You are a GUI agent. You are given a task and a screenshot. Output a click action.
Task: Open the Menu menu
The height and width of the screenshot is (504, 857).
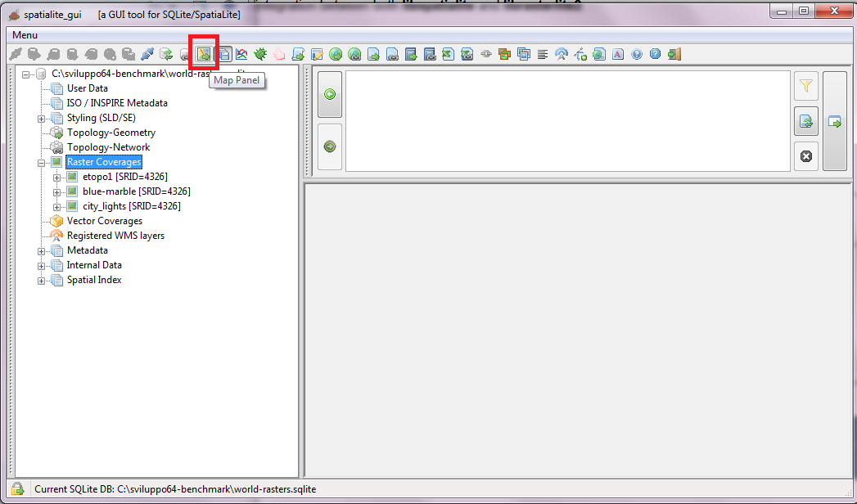(25, 35)
